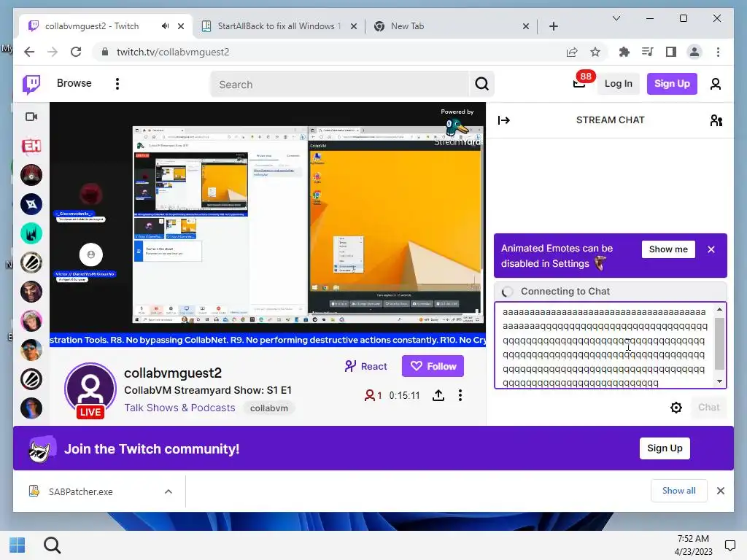The height and width of the screenshot is (560, 747).
Task: Click the address bar URL
Action: [172, 52]
